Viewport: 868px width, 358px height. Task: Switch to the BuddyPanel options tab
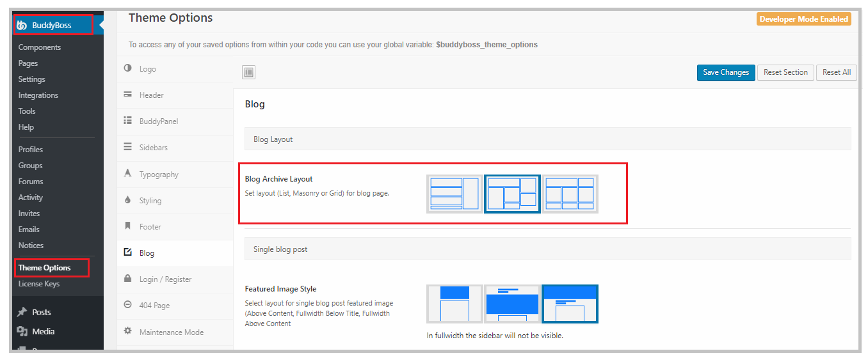pos(175,121)
